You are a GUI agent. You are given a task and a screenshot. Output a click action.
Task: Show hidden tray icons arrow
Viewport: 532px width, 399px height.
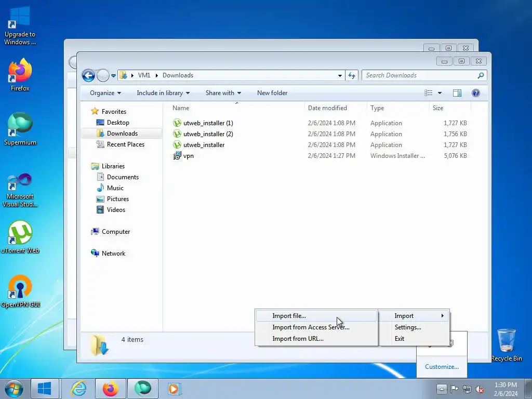point(442,389)
